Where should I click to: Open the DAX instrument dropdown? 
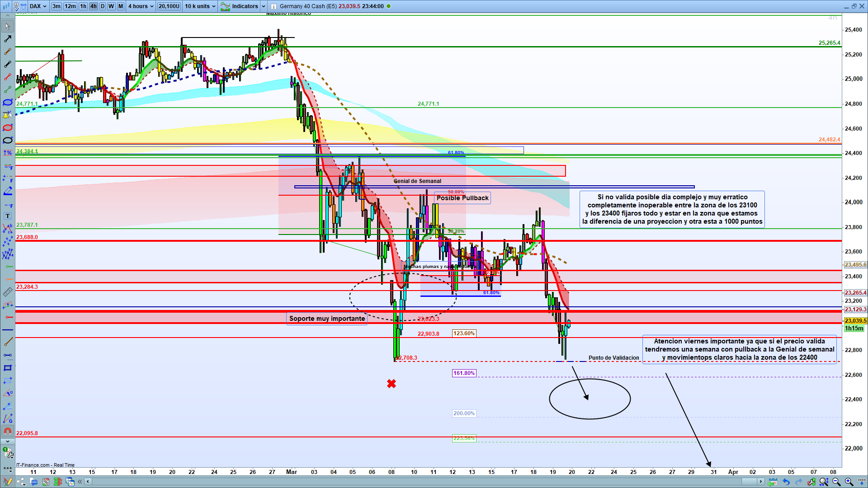tap(38, 6)
